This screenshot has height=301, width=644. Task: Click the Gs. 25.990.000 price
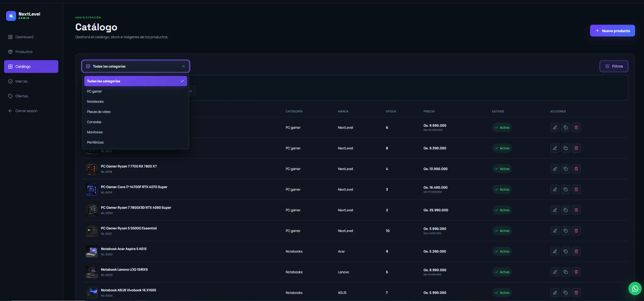pyautogui.click(x=436, y=210)
